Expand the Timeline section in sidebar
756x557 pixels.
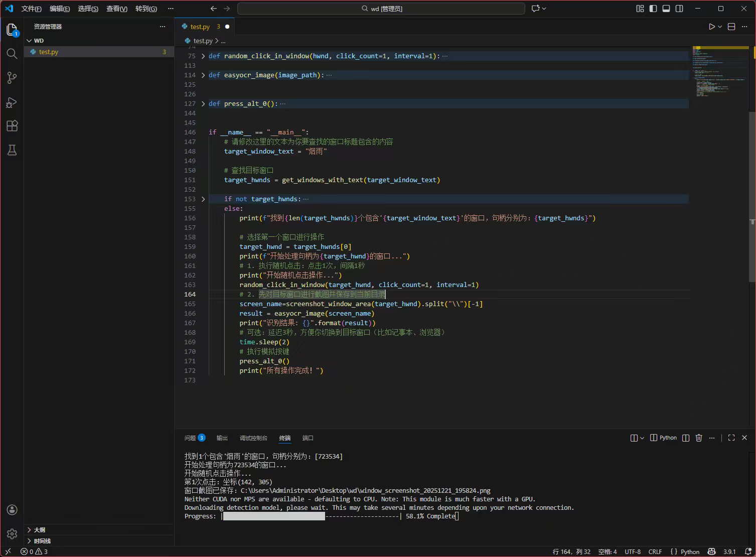coord(42,541)
